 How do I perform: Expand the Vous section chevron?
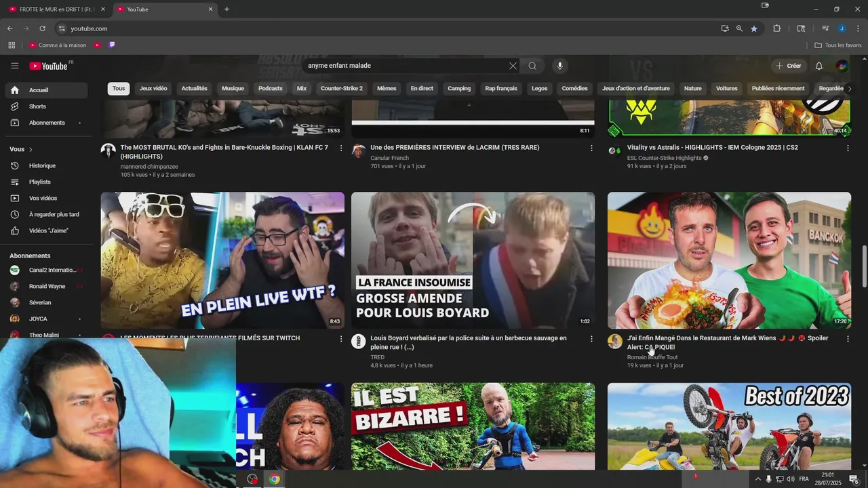[x=31, y=149]
